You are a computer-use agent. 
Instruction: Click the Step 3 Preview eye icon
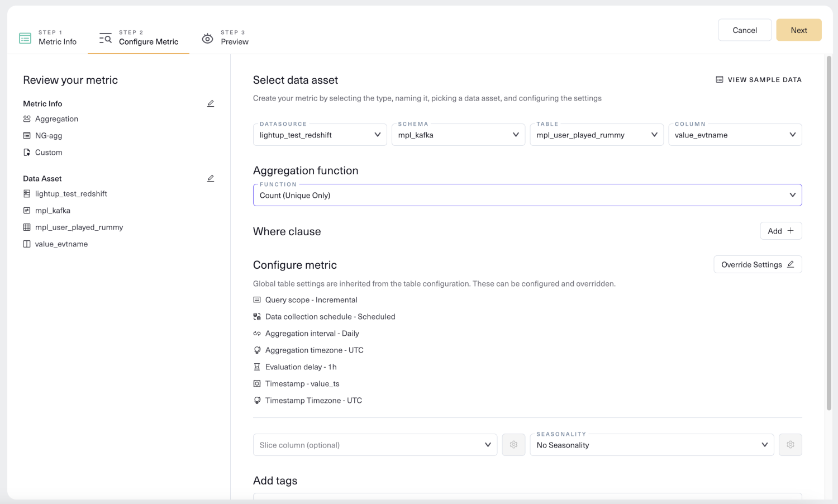(x=207, y=38)
